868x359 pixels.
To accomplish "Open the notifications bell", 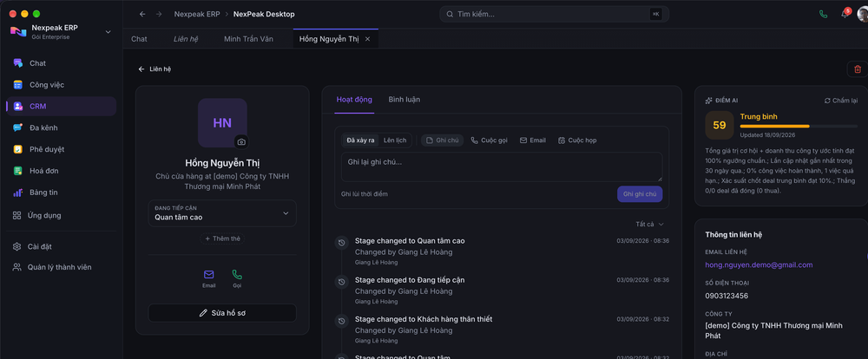I will (845, 15).
